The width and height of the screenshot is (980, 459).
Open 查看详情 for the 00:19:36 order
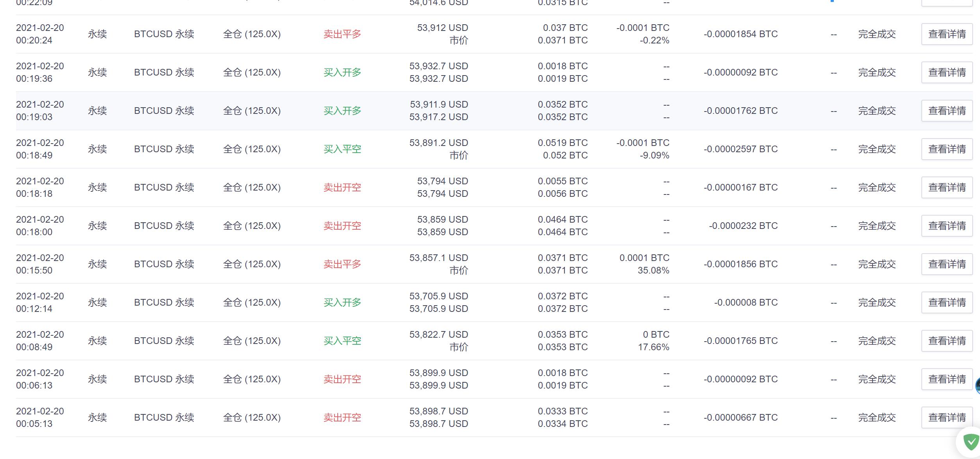pos(946,72)
